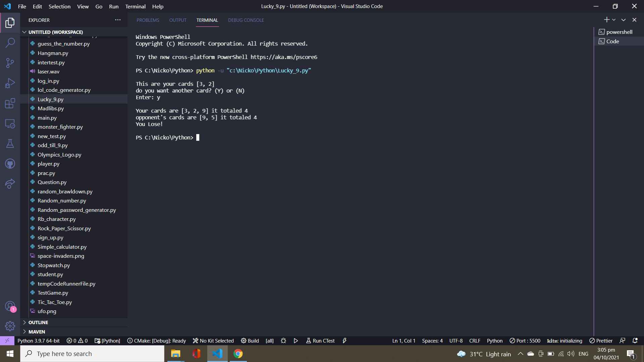This screenshot has width=644, height=362.
Task: Open the GitHub pull requests view
Action: point(10,164)
